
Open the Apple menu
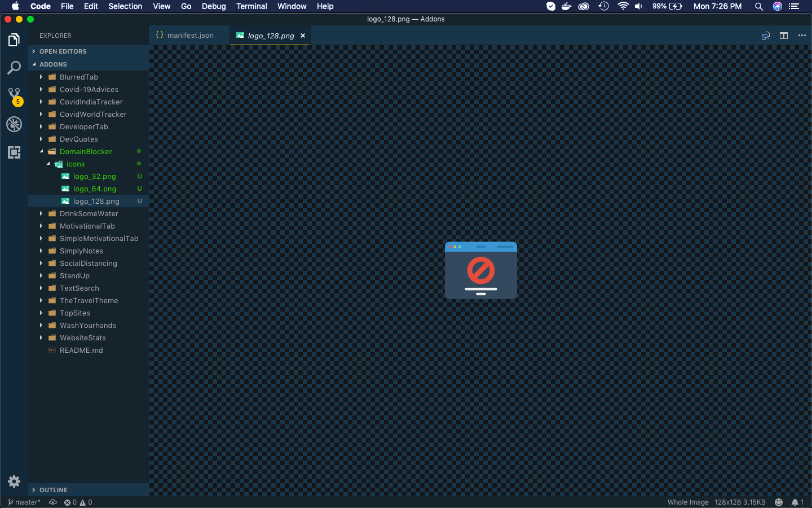(x=15, y=6)
